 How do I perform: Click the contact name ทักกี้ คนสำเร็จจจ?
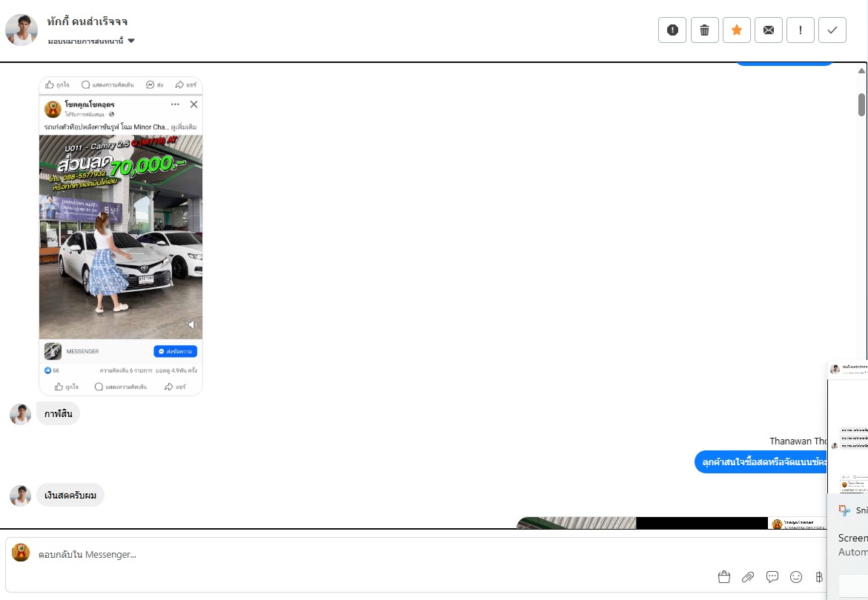(x=87, y=21)
